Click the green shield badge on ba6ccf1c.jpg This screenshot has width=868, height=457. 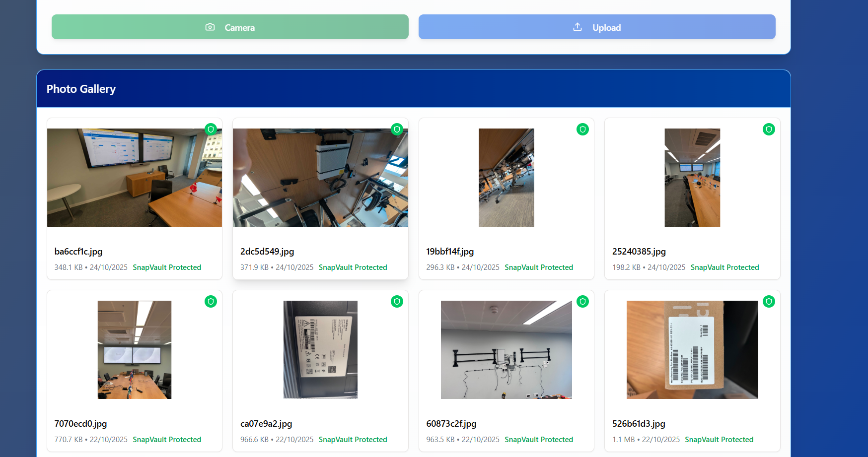tap(211, 130)
